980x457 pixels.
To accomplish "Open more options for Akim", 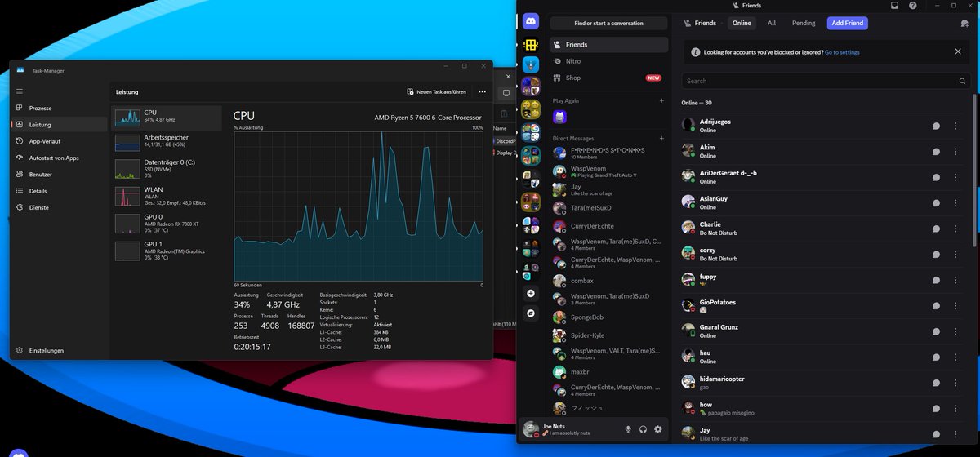I will (x=955, y=152).
